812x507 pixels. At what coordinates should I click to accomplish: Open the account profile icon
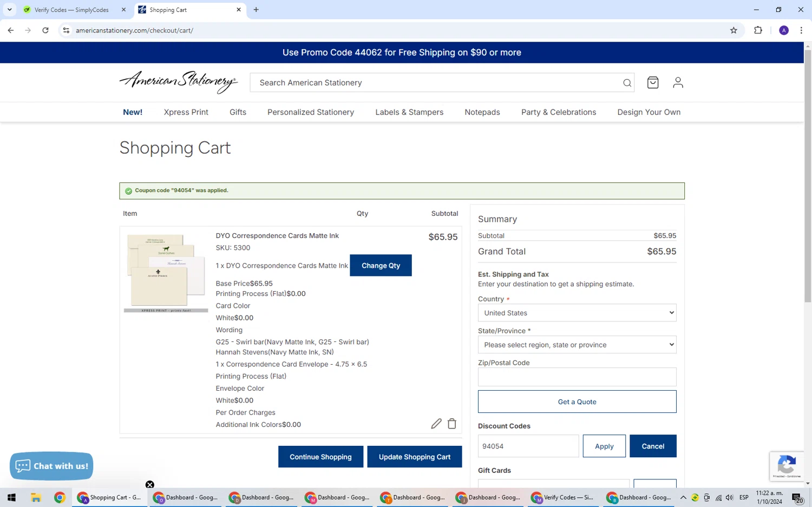point(678,82)
